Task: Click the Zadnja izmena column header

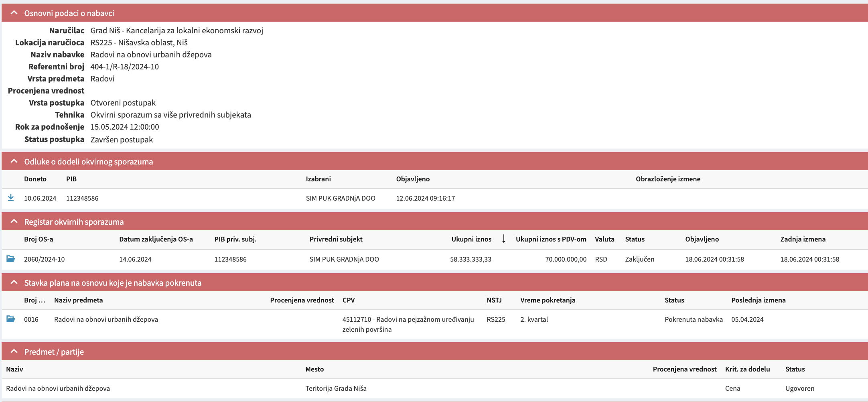Action: pos(803,239)
